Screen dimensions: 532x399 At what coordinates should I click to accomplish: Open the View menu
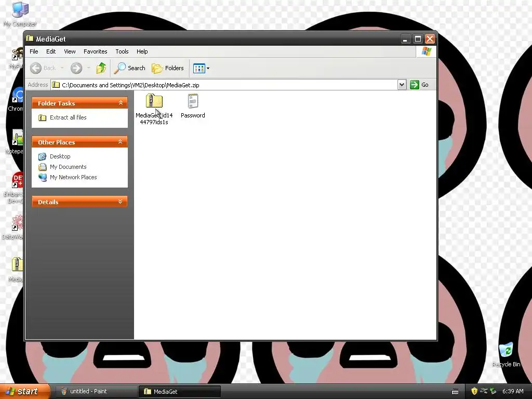tap(70, 51)
